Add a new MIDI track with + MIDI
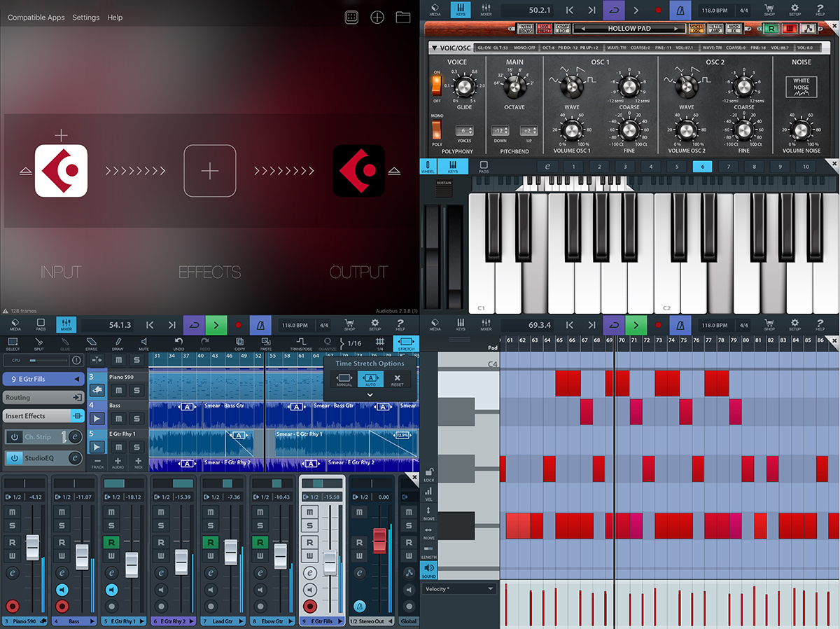Image resolution: width=840 pixels, height=629 pixels. click(138, 463)
